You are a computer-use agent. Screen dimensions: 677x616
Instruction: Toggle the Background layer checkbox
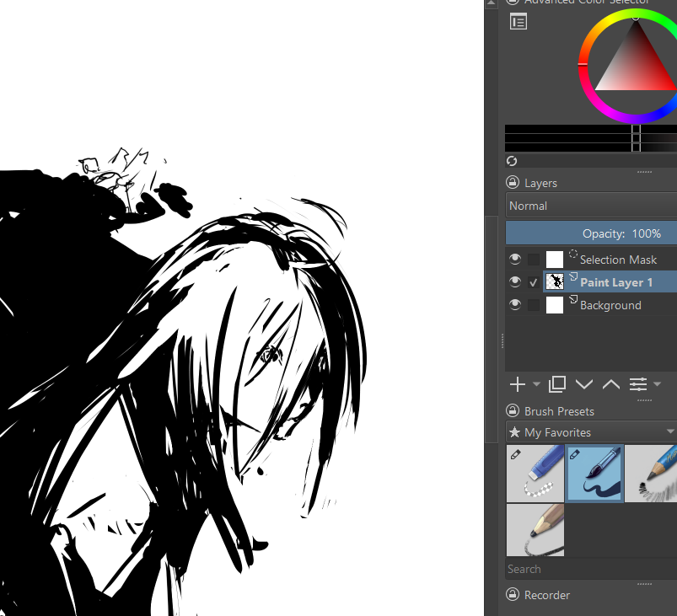534,305
